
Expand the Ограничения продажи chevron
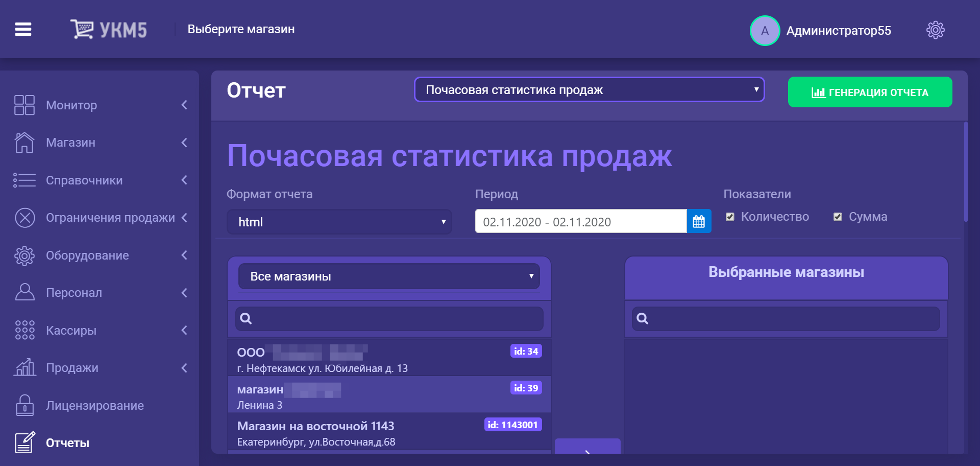(x=184, y=218)
